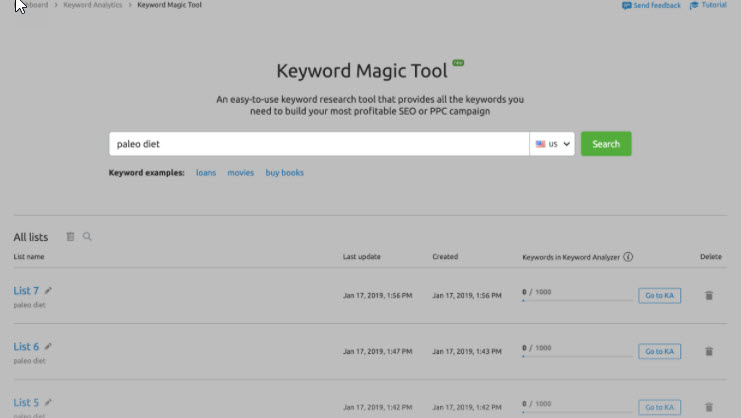Go to KA for List 7

[659, 296]
